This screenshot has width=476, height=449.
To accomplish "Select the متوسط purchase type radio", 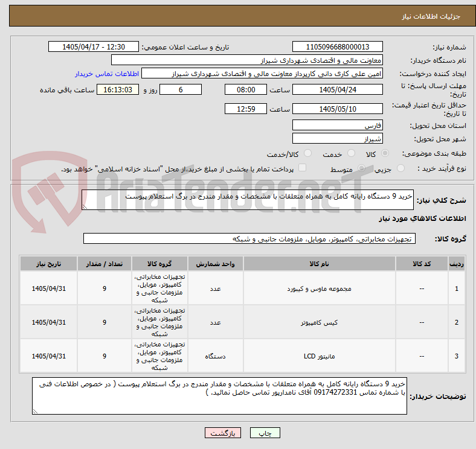I will (x=361, y=168).
